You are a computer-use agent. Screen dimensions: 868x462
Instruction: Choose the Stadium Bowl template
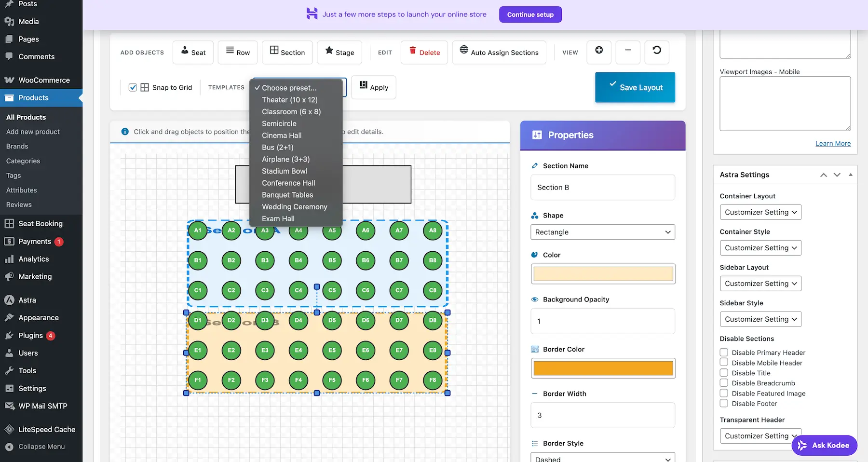click(x=284, y=171)
